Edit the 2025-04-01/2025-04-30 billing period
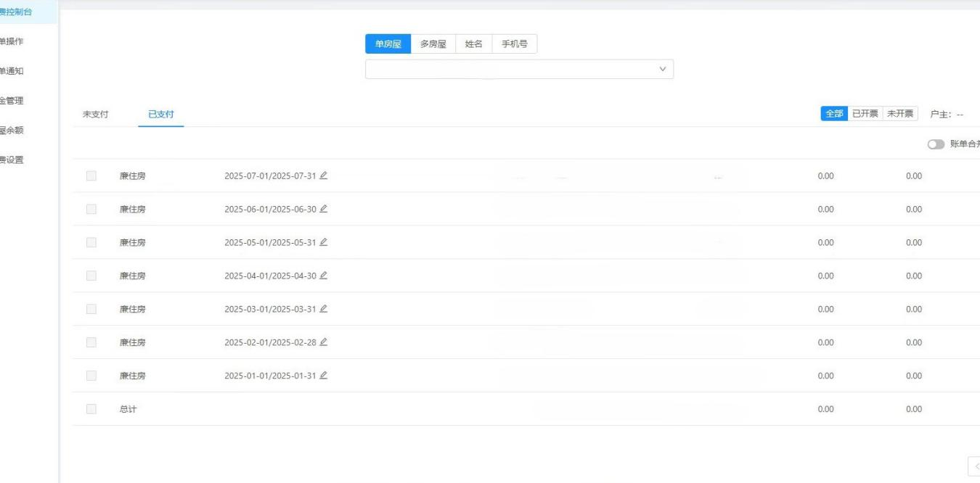Screen dimensions: 980x483 [x=324, y=276]
